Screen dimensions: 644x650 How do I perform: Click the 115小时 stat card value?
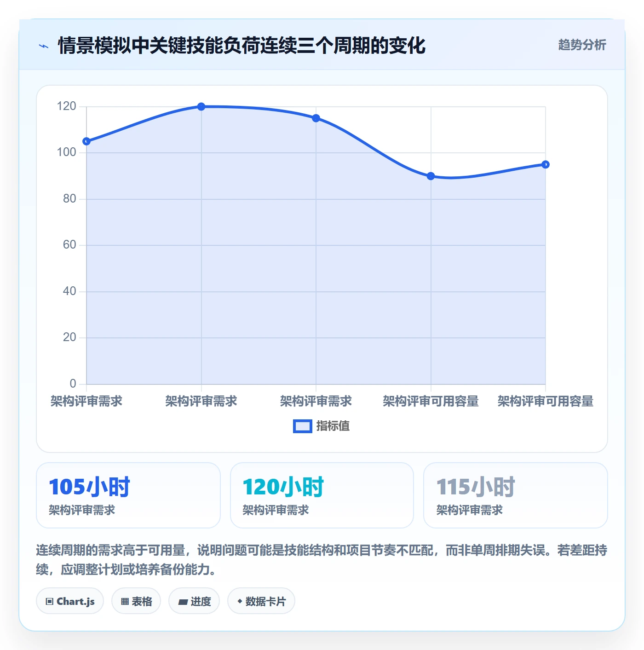(476, 487)
